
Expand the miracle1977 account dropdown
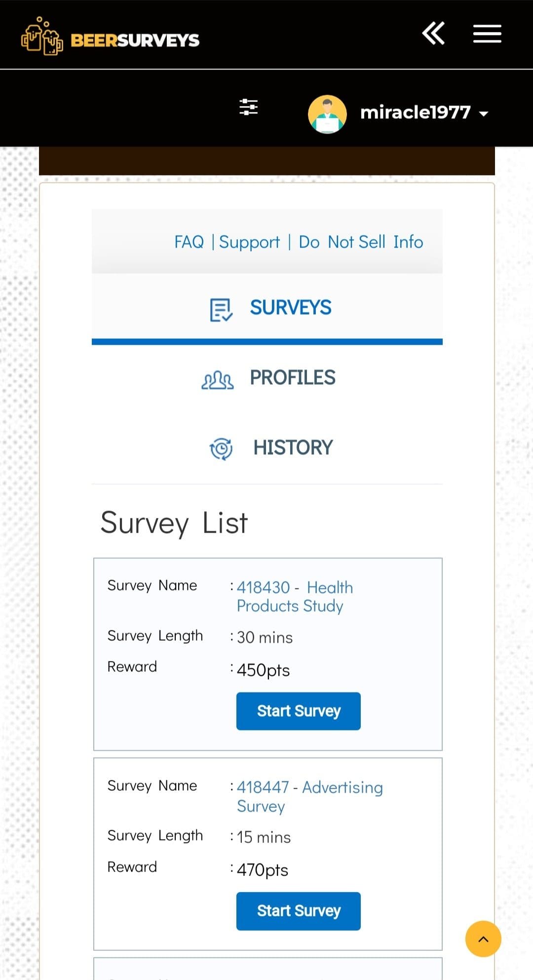(x=424, y=113)
